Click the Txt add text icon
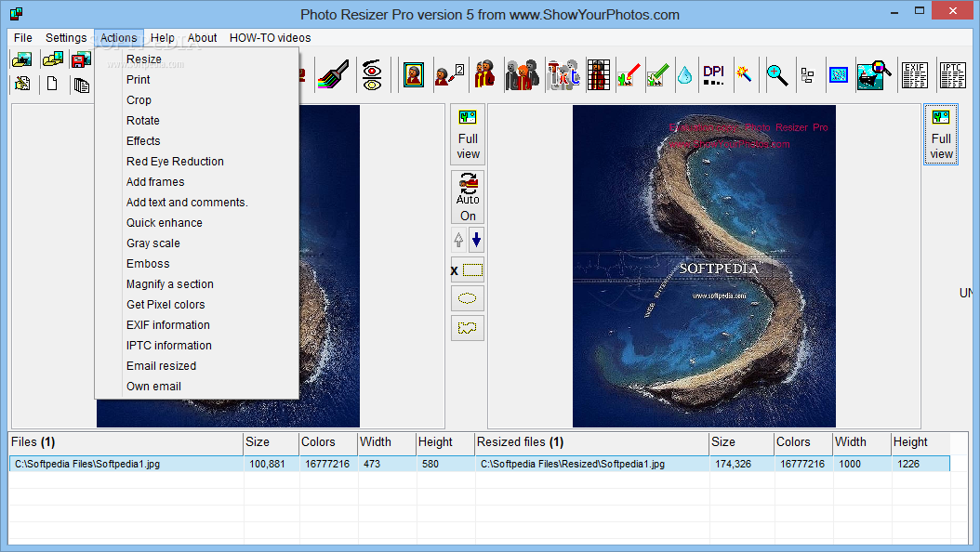Image resolution: width=980 pixels, height=552 pixels. [563, 75]
